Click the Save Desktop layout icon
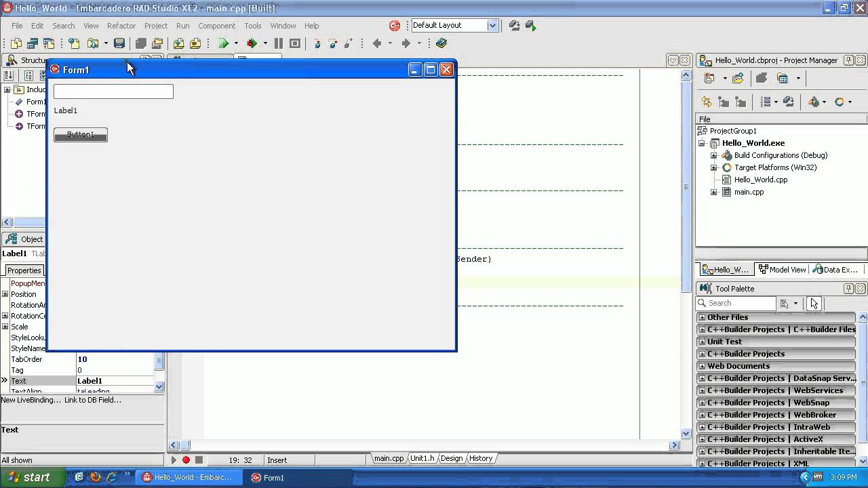 [x=515, y=26]
